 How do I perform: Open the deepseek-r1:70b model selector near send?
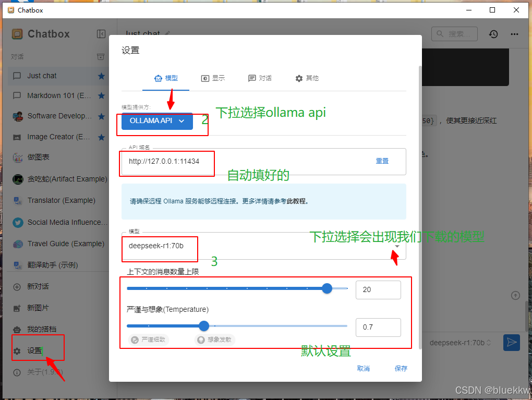pyautogui.click(x=461, y=343)
